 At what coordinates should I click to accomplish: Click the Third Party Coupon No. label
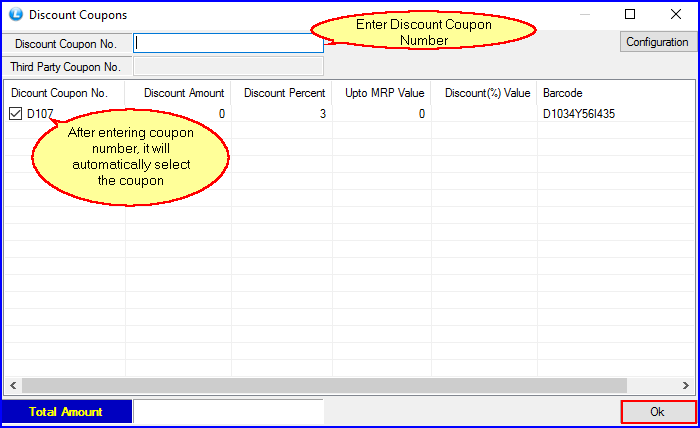[x=66, y=67]
